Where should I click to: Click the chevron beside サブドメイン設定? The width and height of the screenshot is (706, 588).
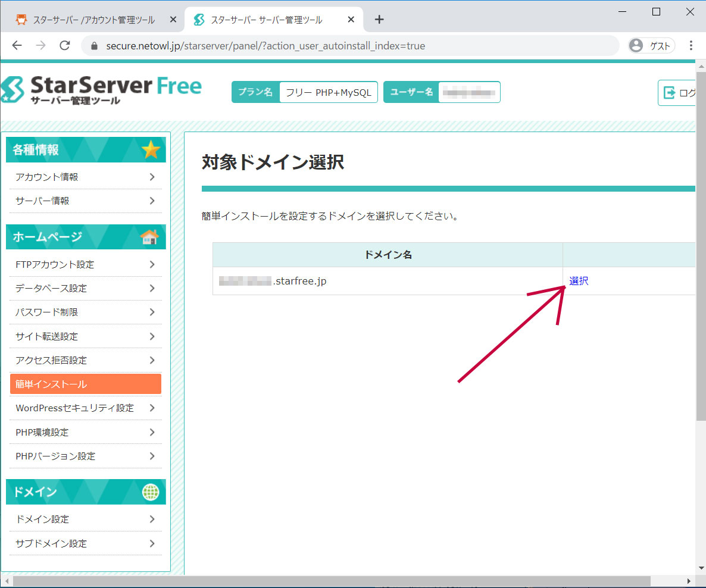(152, 543)
